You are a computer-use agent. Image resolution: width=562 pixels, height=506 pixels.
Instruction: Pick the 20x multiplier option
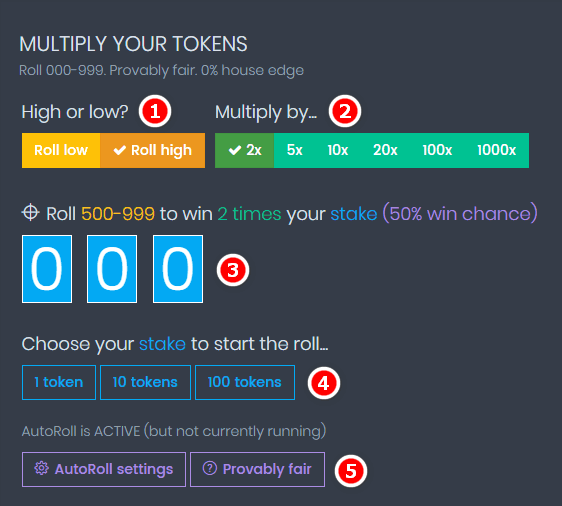(385, 151)
